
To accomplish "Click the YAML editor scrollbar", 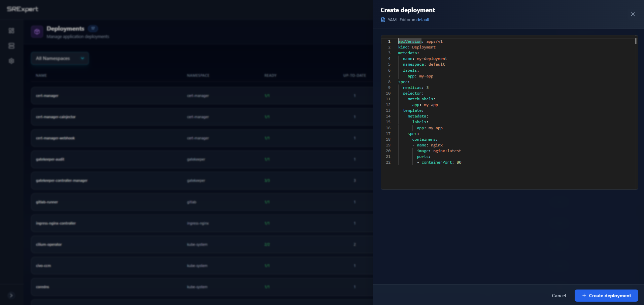I will (635, 41).
